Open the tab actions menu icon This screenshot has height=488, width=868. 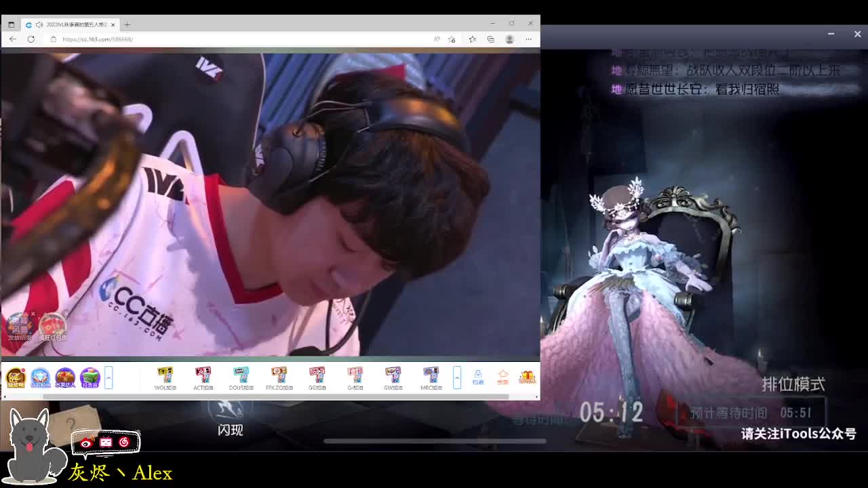coord(11,24)
